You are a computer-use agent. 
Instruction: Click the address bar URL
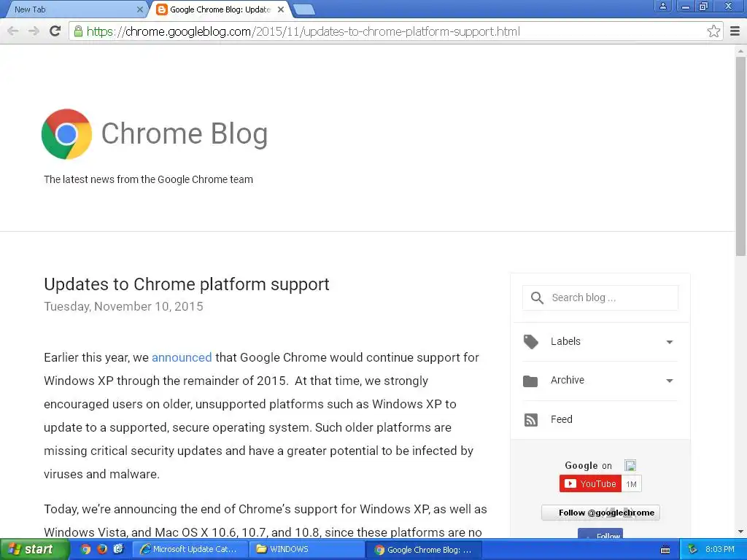303,31
